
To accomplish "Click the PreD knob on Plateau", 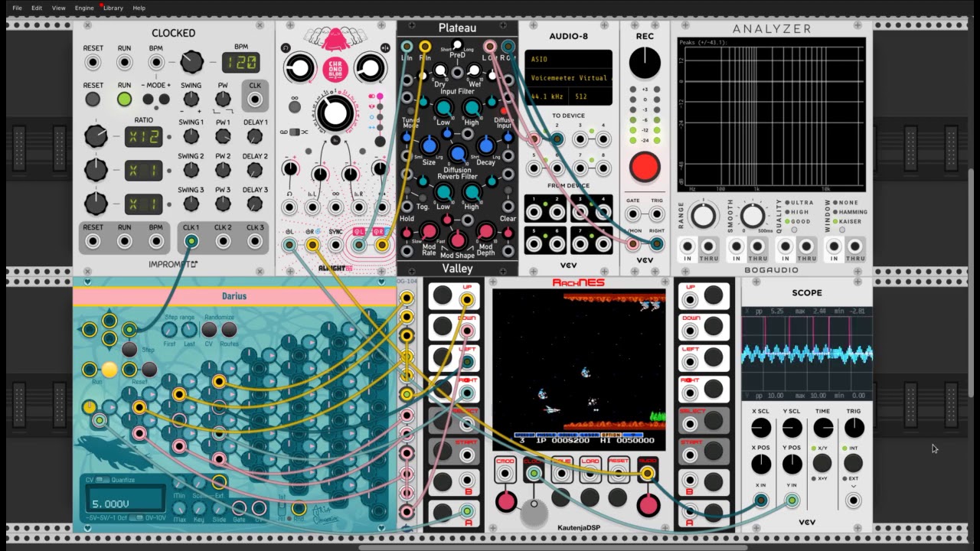I will (457, 45).
